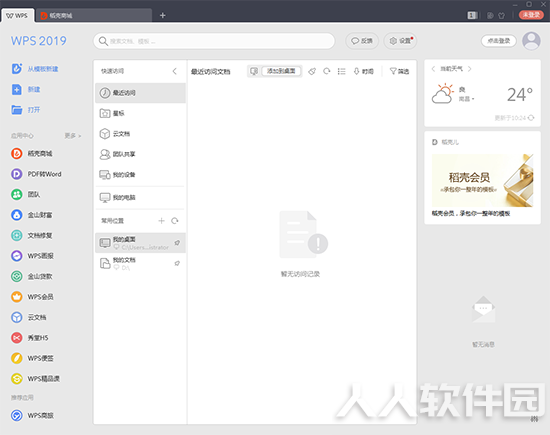This screenshot has width=550, height=435.
Task: Open the PDF to Word app icon
Action: click(16, 174)
